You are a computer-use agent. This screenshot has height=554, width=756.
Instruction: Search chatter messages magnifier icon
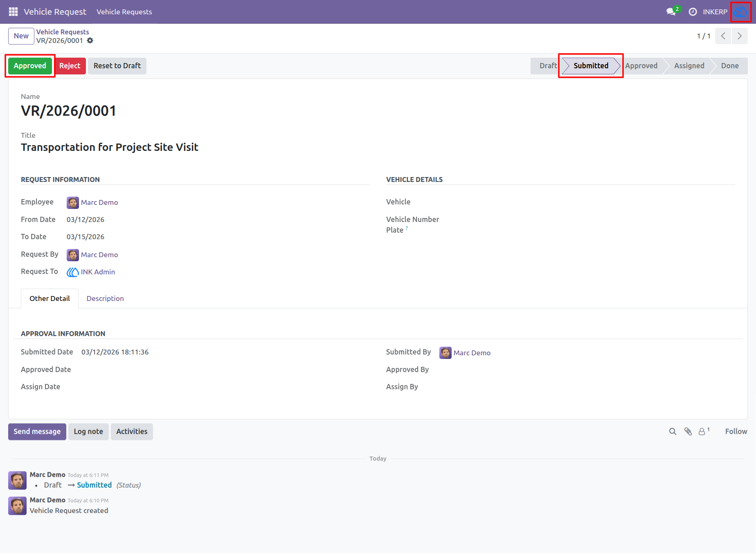(673, 431)
